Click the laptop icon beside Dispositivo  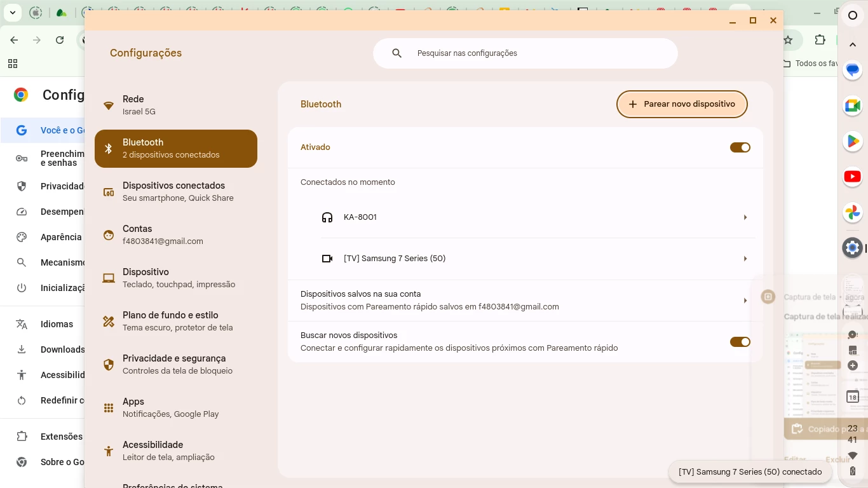pos(109,278)
